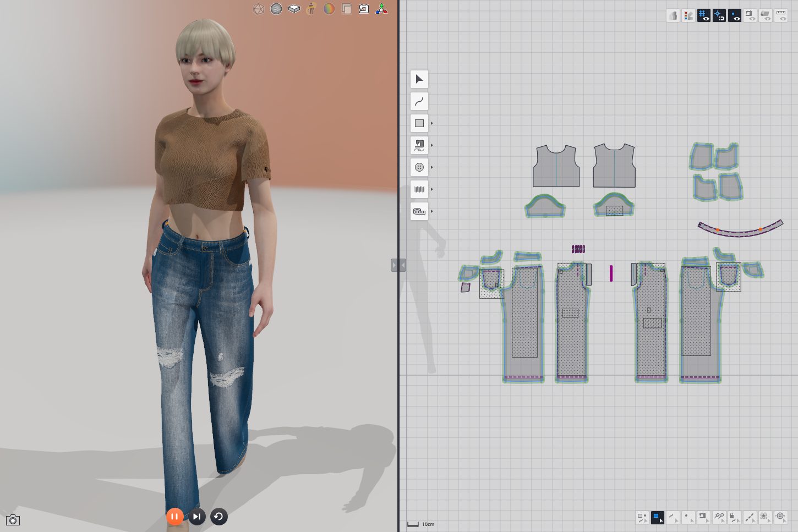
Task: Select the Edit Curvature tool
Action: (419, 101)
